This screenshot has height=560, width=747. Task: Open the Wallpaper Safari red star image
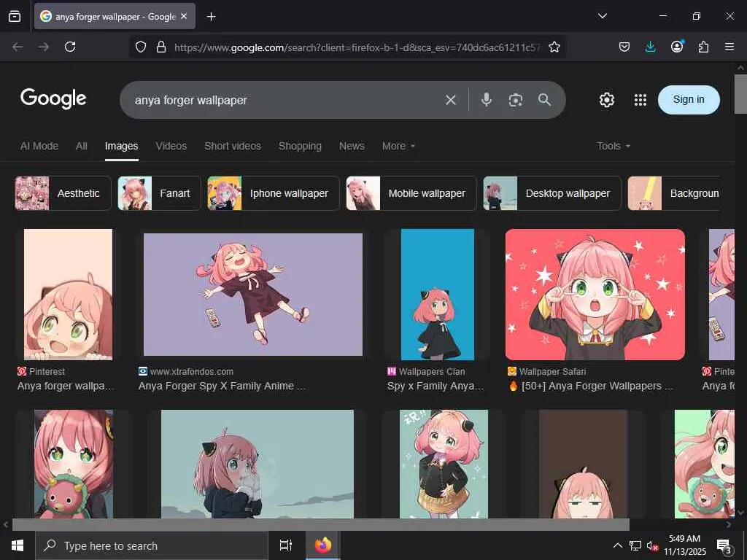tap(595, 295)
